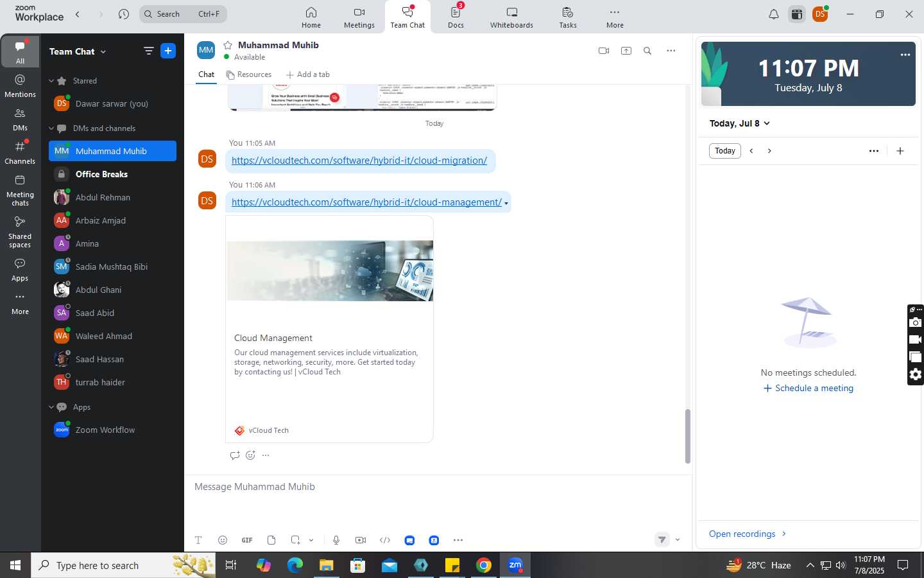Screen dimensions: 924x578
Task: Switch to Resources tab in chat
Action: [249, 74]
